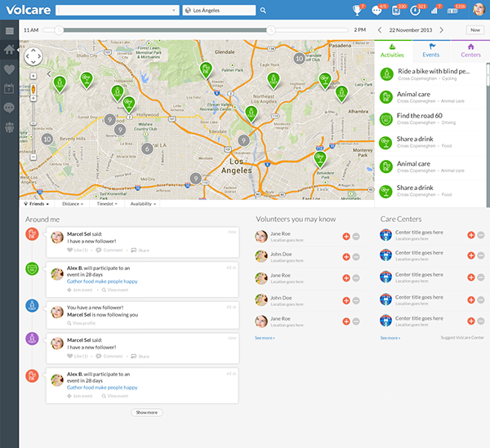Click right time slider handle
The image size is (490, 448).
point(271,30)
